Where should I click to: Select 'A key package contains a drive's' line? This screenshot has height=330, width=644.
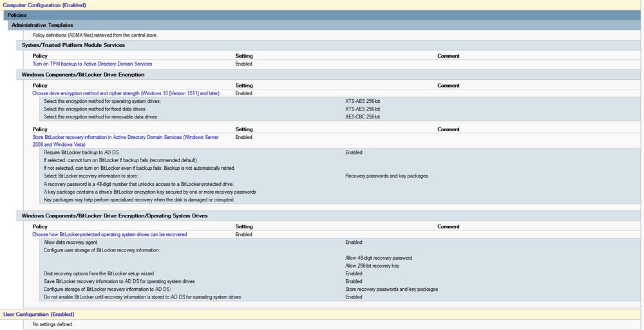[150, 192]
